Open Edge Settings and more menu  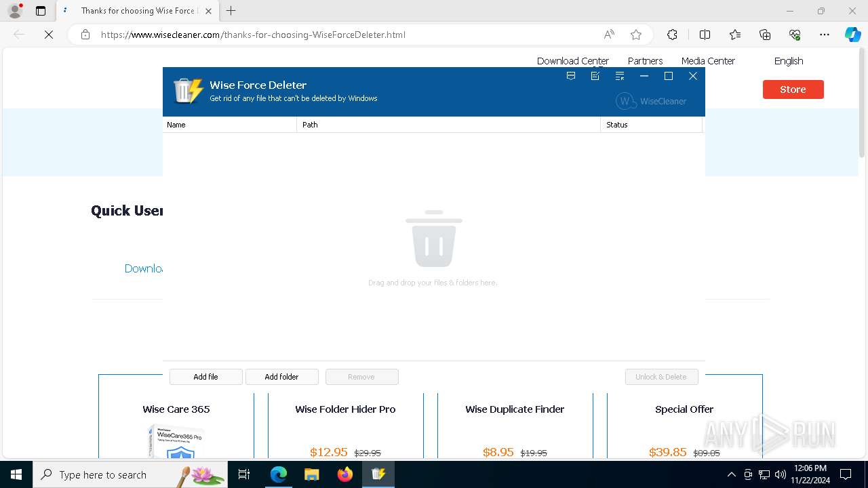point(825,35)
